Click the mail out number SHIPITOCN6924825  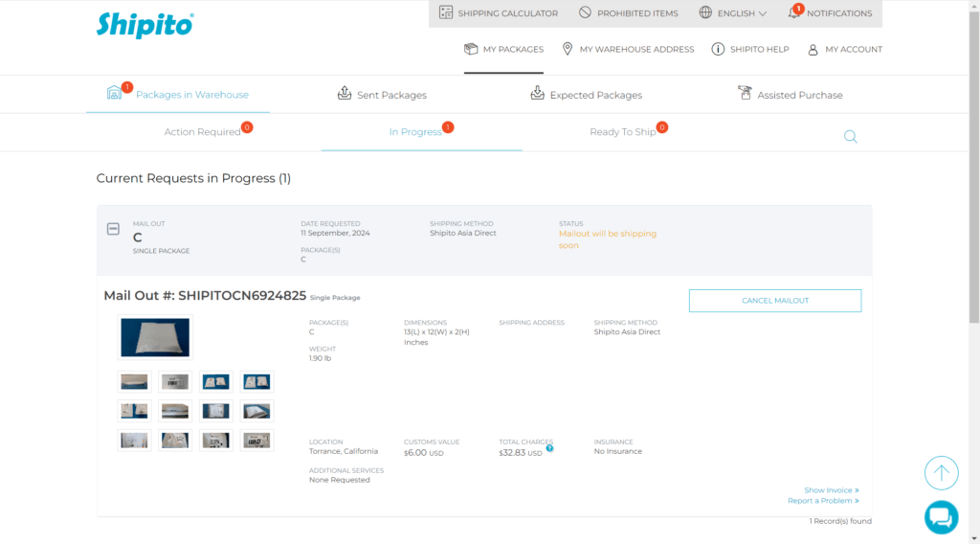[x=242, y=296]
